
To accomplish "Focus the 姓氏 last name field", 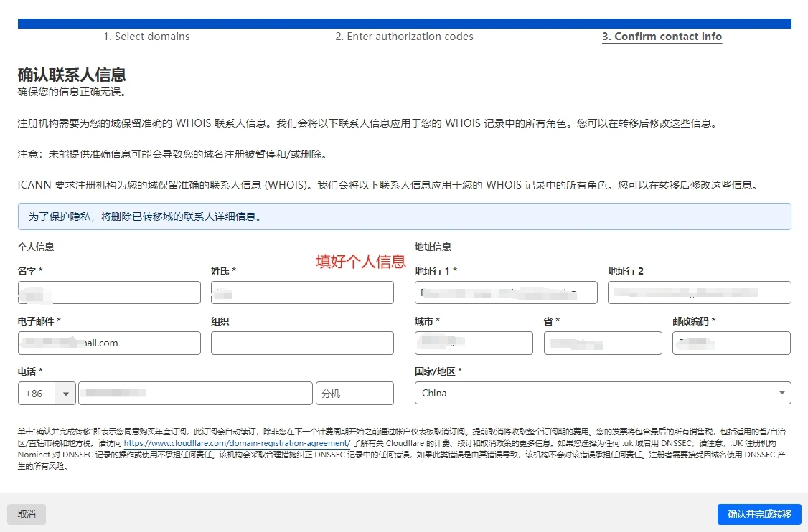I will [x=302, y=293].
